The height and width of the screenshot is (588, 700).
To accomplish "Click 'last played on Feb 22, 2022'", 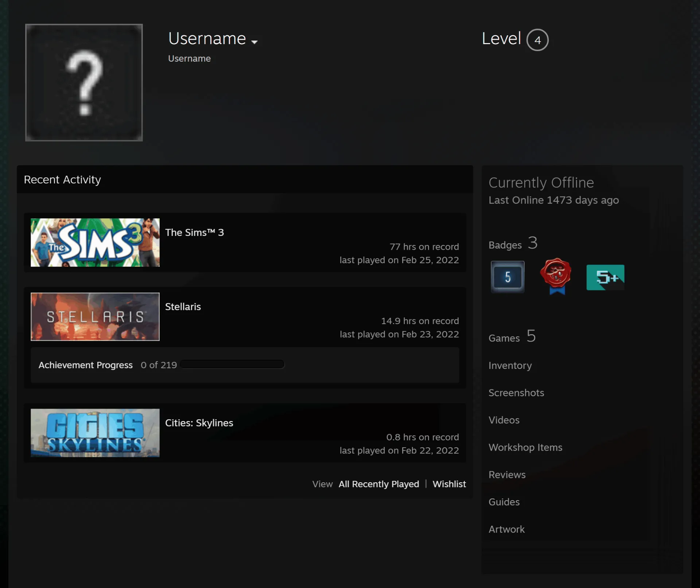I will (399, 451).
